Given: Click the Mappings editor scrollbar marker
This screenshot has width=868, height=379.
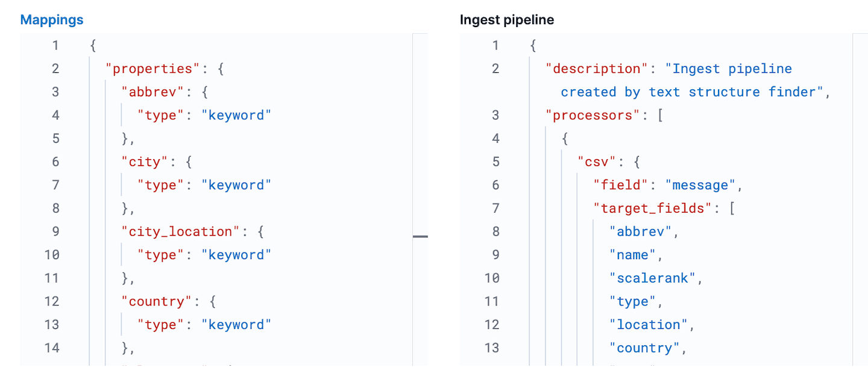Looking at the screenshot, I should click(420, 237).
